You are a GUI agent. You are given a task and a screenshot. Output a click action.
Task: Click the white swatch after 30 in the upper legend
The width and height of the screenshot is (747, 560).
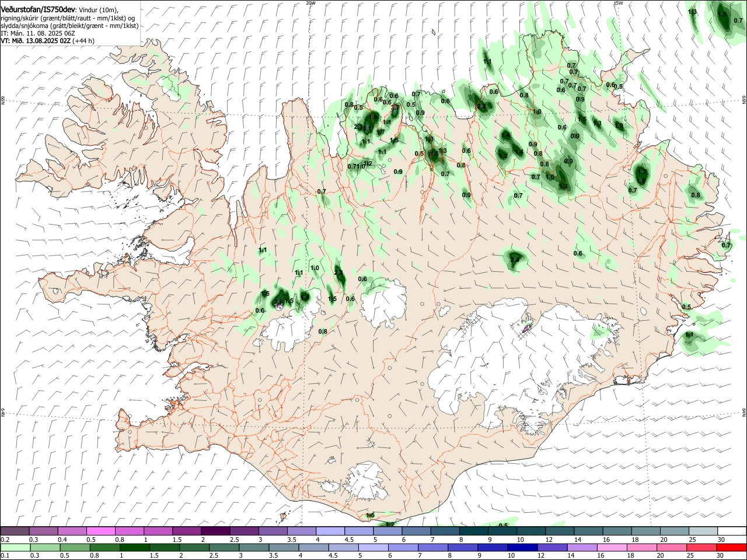[x=732, y=531]
